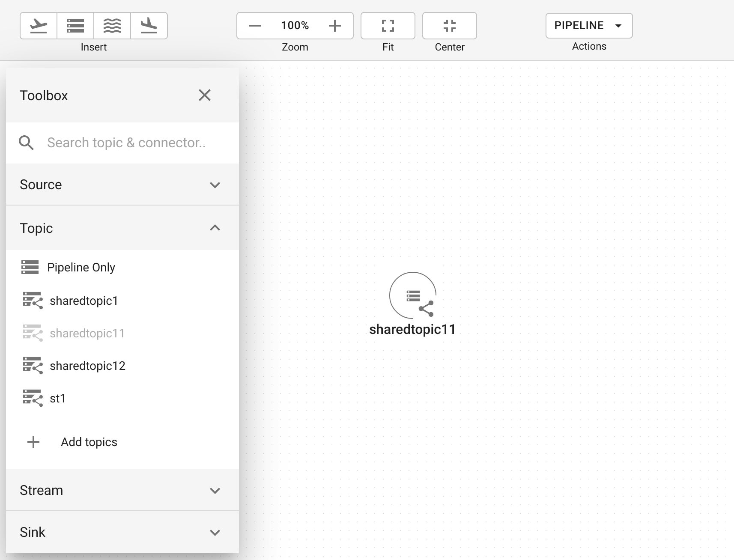Click the Pipeline Only list icon
Screen dimensions: 734x560
30,267
